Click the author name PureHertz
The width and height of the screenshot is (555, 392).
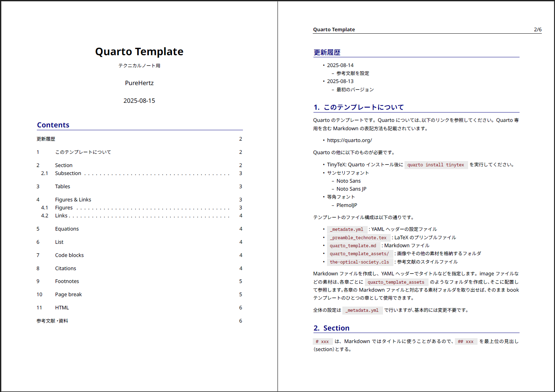[139, 83]
